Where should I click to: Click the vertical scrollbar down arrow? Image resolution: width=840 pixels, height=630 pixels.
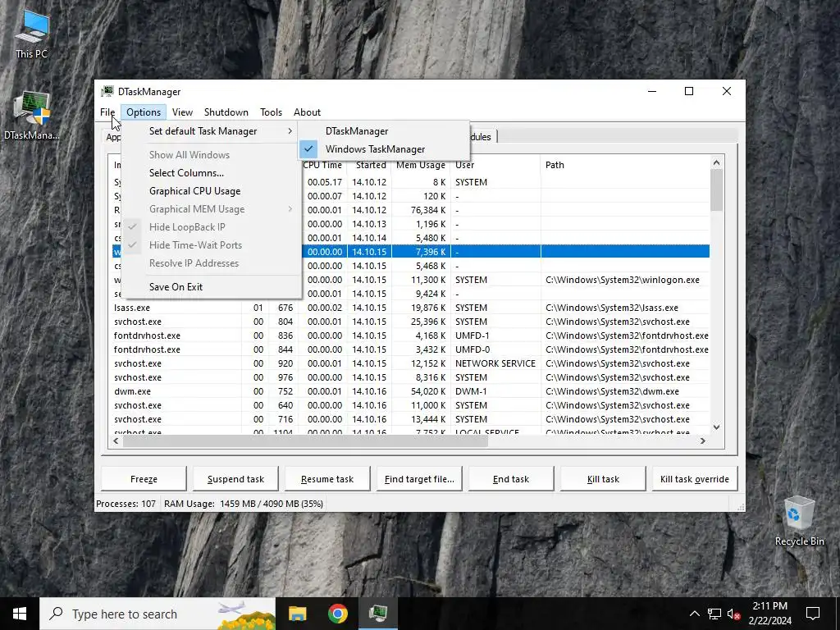pos(717,427)
